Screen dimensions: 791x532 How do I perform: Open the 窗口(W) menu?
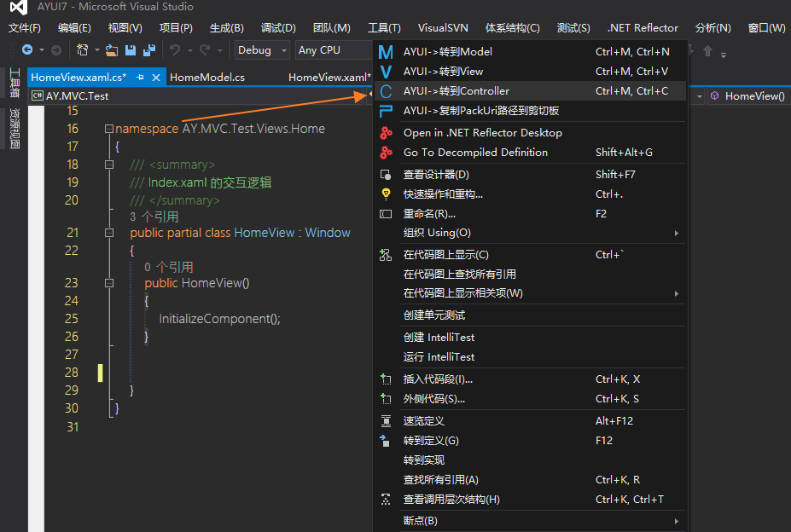[766, 28]
